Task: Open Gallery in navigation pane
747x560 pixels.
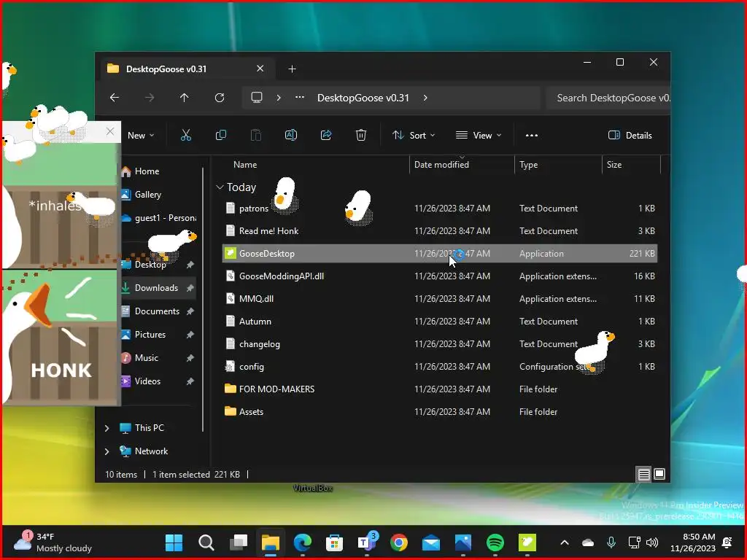Action: tap(147, 194)
